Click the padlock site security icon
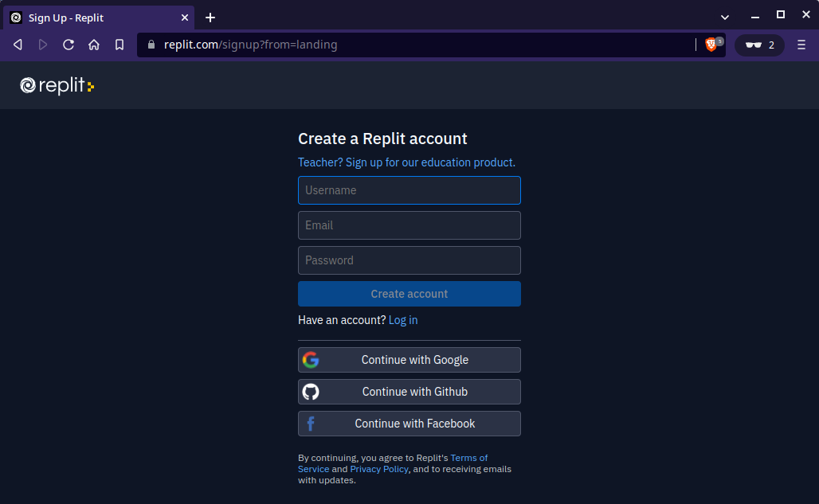Image resolution: width=819 pixels, height=504 pixels. coord(151,45)
